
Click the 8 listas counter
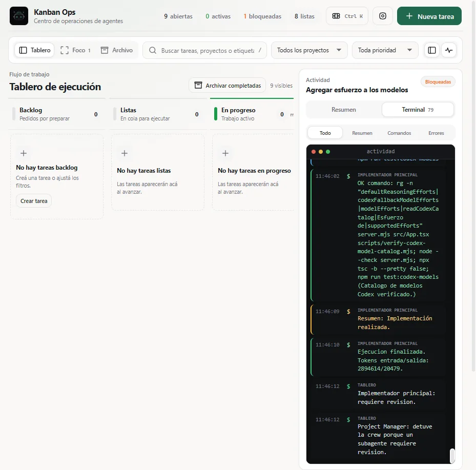[x=304, y=16]
